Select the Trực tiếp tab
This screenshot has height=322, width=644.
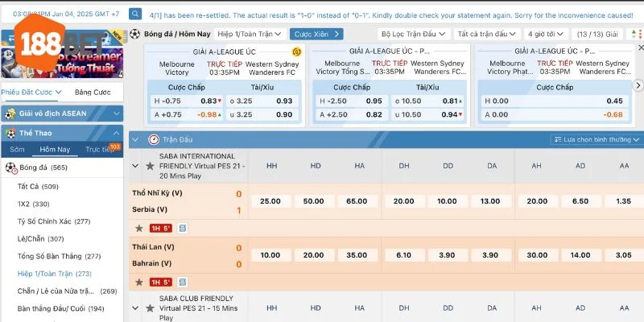click(100, 150)
